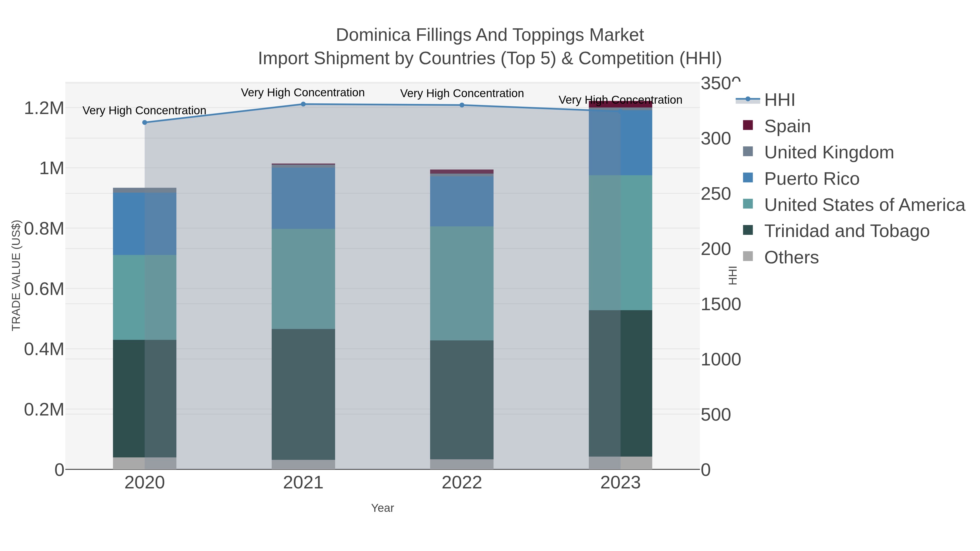
Task: Click the Import Shipment by Countries subtitle
Action: pyautogui.click(x=490, y=59)
